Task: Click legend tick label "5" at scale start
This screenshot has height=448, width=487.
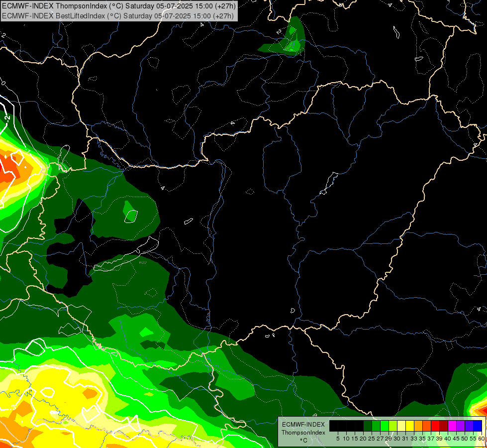Action: click(338, 439)
